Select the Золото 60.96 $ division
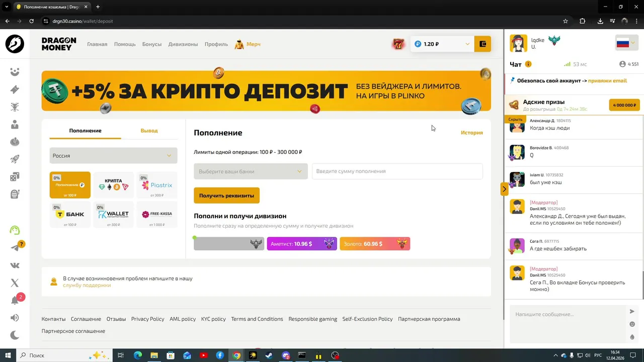 point(375,244)
